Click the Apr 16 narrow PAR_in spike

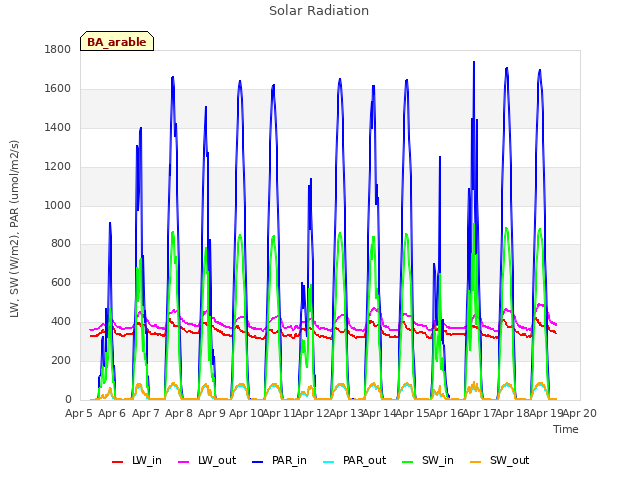(x=440, y=157)
